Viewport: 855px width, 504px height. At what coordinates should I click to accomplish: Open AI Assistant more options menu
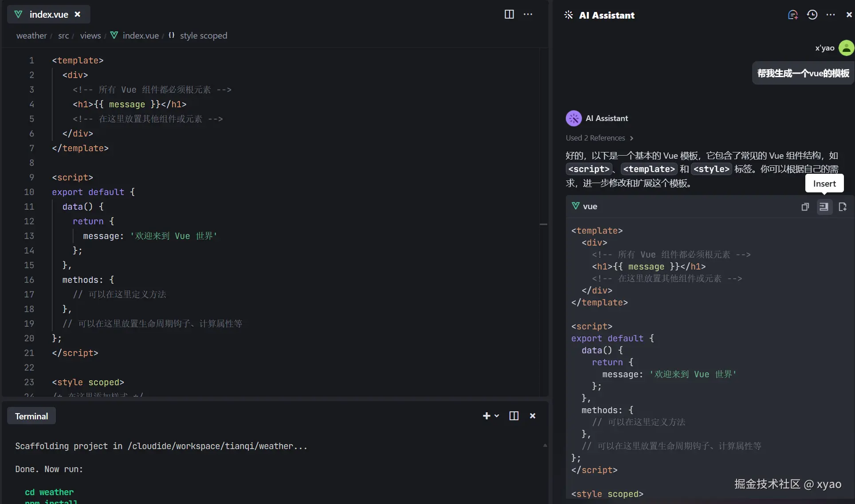[831, 15]
